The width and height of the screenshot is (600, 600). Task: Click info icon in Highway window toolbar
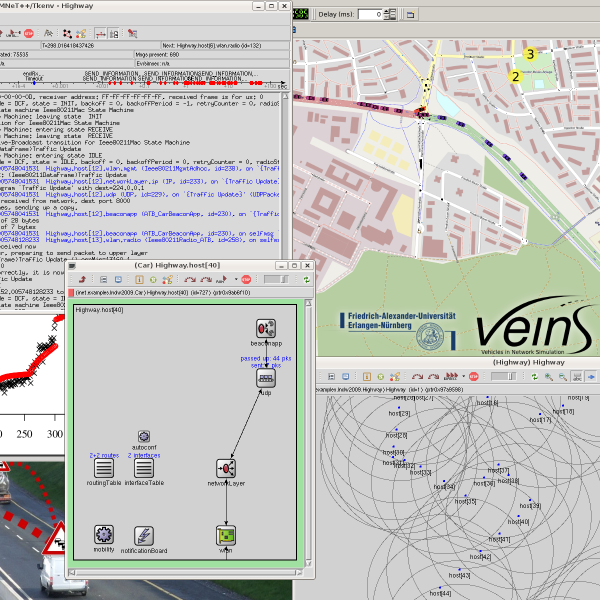367,377
